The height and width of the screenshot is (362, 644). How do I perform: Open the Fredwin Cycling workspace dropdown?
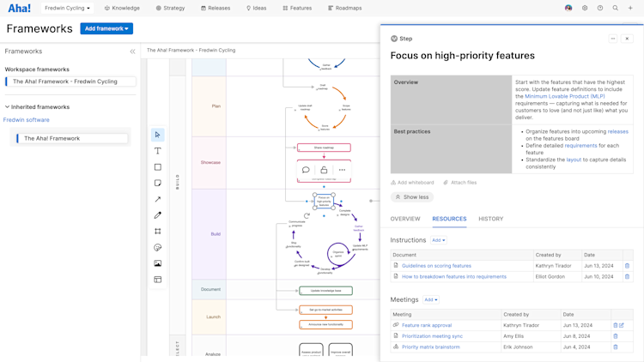(67, 8)
